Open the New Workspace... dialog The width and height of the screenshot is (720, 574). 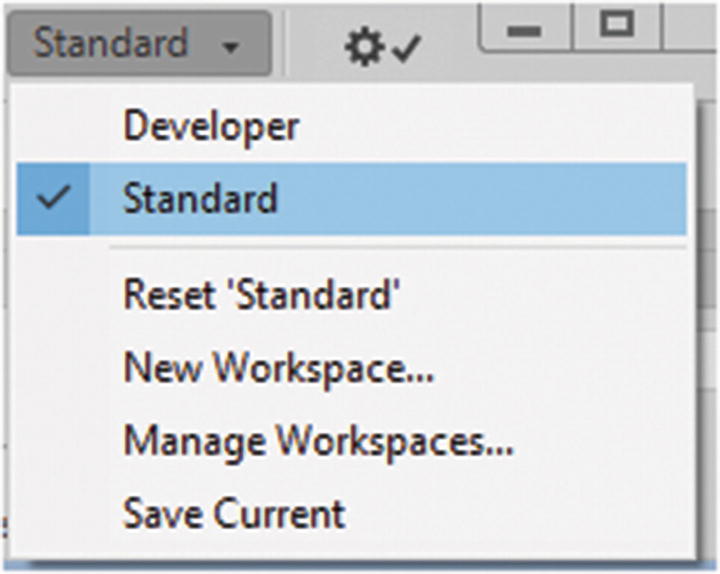278,367
